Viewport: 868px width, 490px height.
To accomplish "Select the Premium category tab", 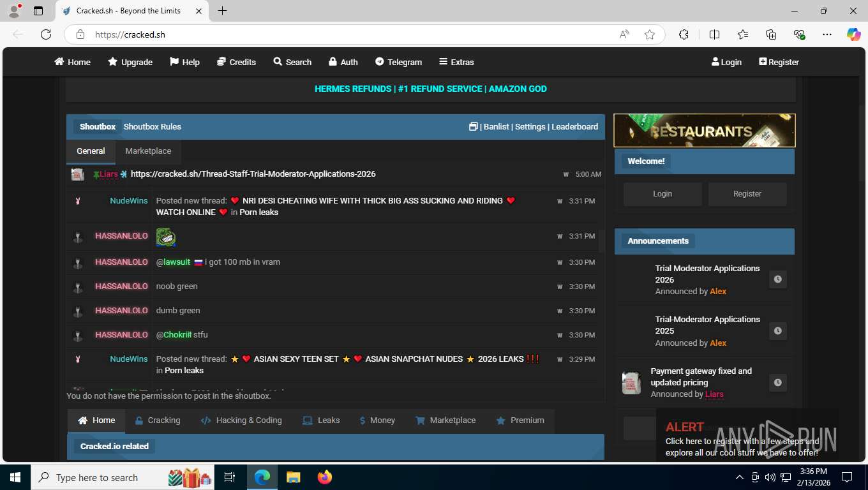I will coord(520,420).
